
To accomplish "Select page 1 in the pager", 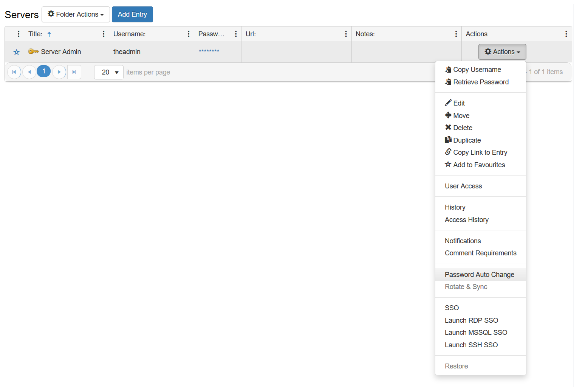I will click(x=44, y=71).
